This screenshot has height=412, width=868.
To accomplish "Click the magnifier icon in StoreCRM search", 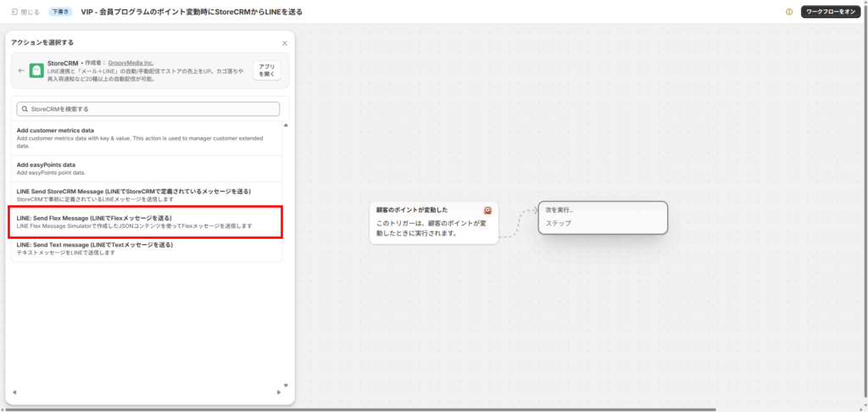I will [25, 109].
